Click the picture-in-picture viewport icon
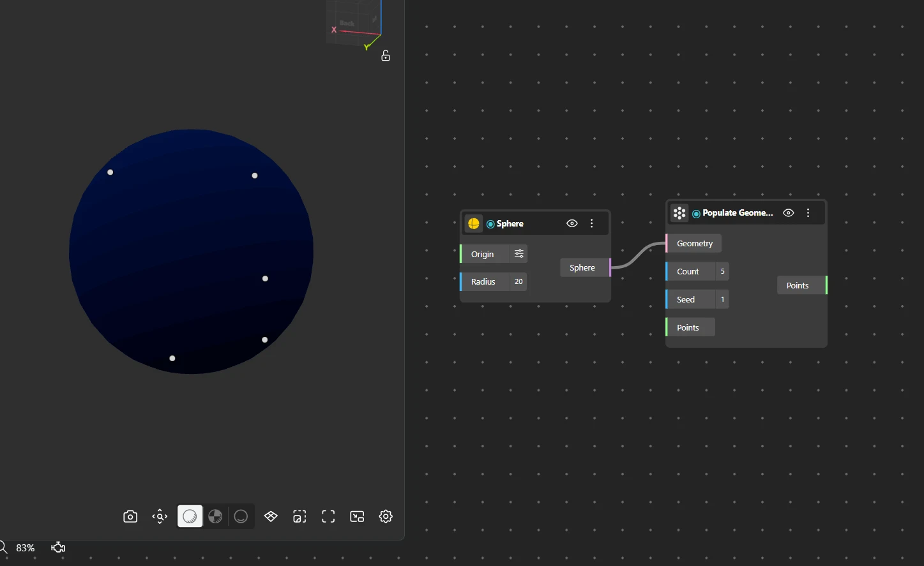Screen dimensions: 924x566 coord(357,516)
